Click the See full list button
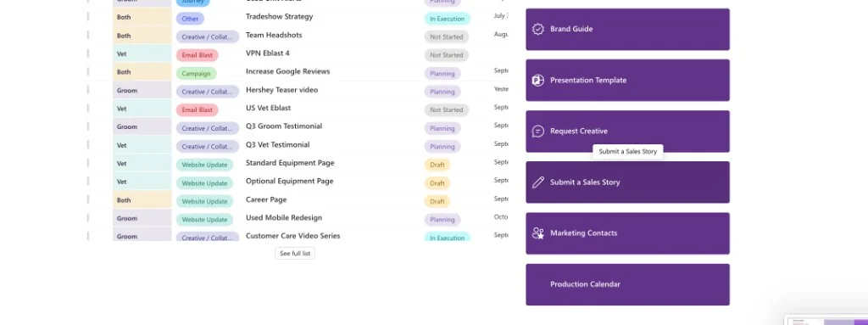The height and width of the screenshot is (325, 868). 295,254
